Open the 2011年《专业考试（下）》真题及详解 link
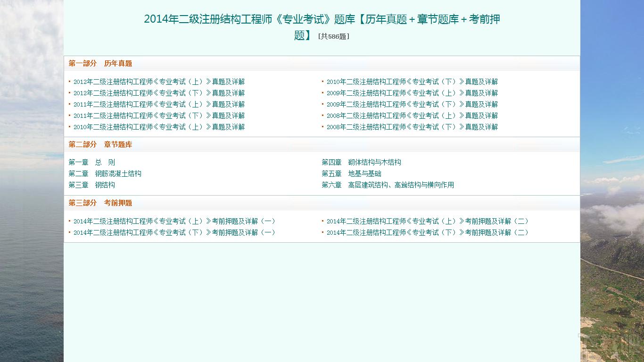The height and width of the screenshot is (362, 644). 159,115
